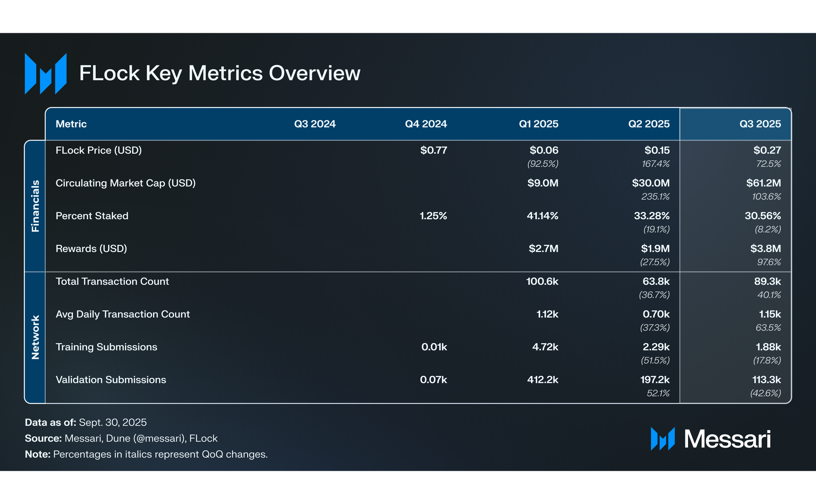Click the Q3 2024 column header
Screen dimensions: 816x504
315,124
